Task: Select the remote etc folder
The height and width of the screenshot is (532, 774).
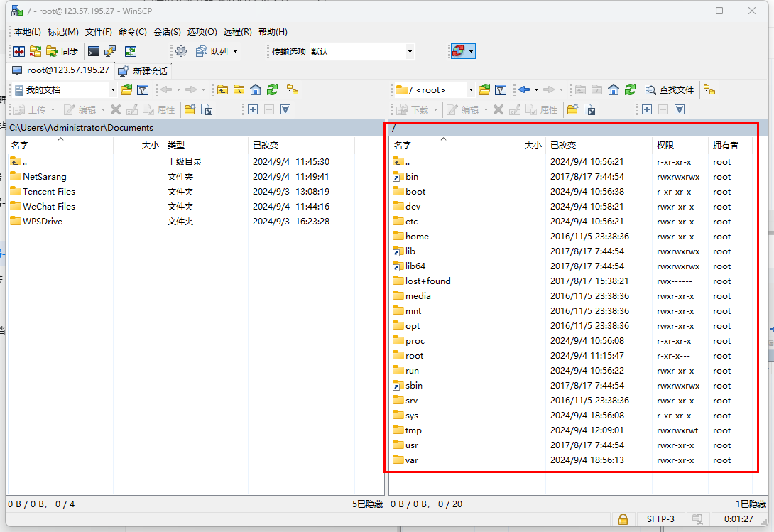Action: (x=411, y=222)
